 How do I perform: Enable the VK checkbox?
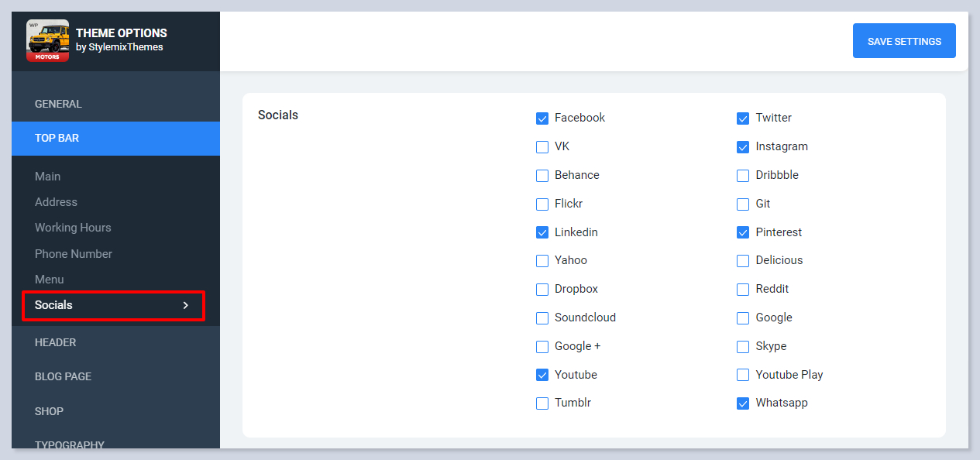coord(542,147)
